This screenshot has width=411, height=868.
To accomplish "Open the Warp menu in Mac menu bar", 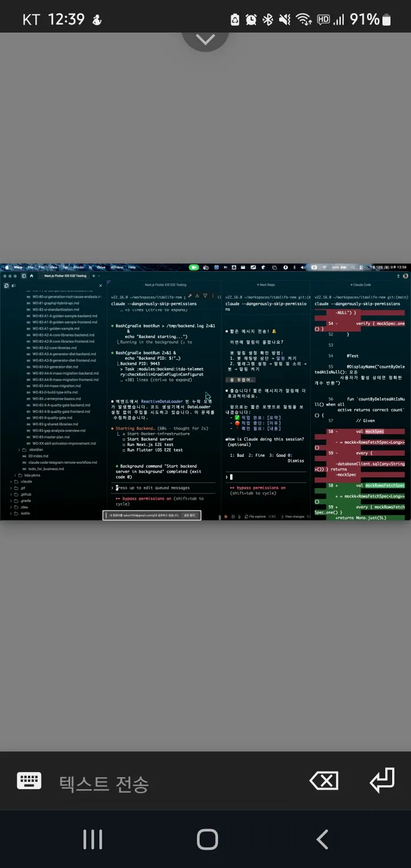I will tap(18, 267).
